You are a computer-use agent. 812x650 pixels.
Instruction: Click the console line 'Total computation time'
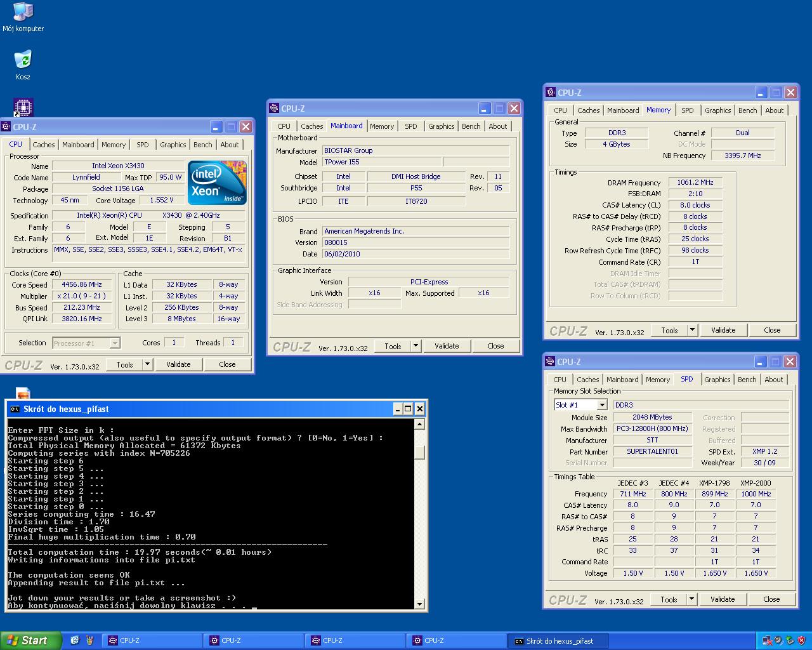140,552
